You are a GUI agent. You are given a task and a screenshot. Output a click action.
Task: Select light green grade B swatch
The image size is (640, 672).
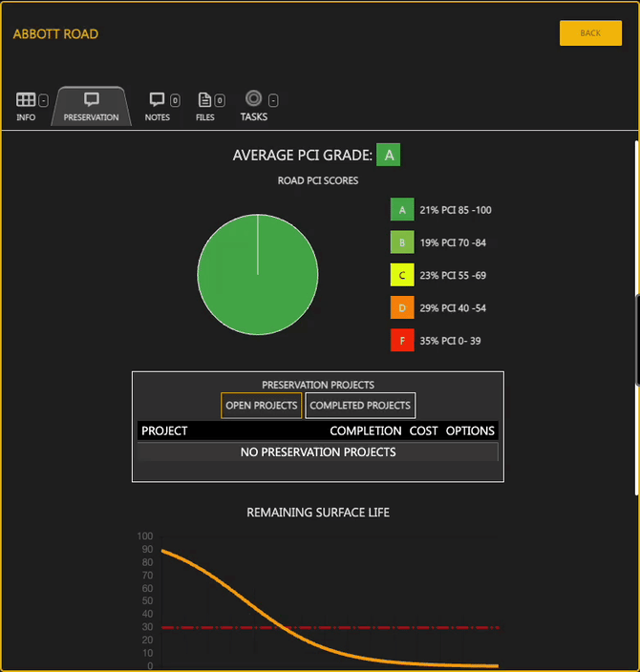click(402, 242)
